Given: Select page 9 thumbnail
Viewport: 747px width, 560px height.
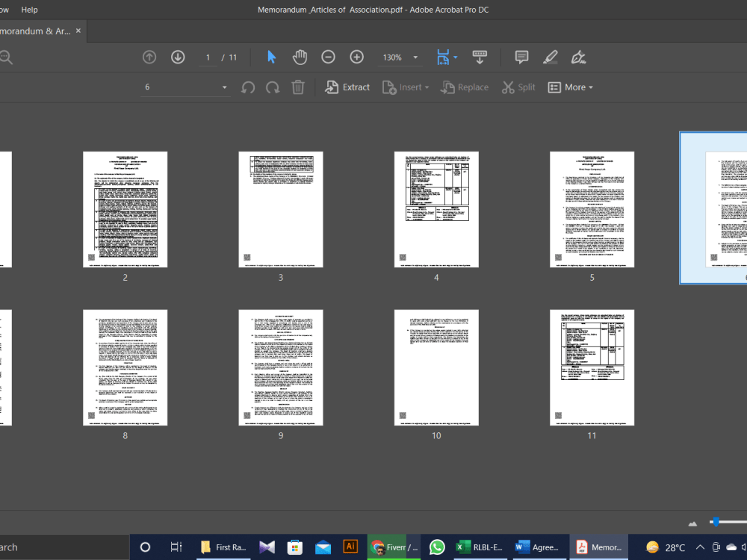Looking at the screenshot, I should [281, 367].
